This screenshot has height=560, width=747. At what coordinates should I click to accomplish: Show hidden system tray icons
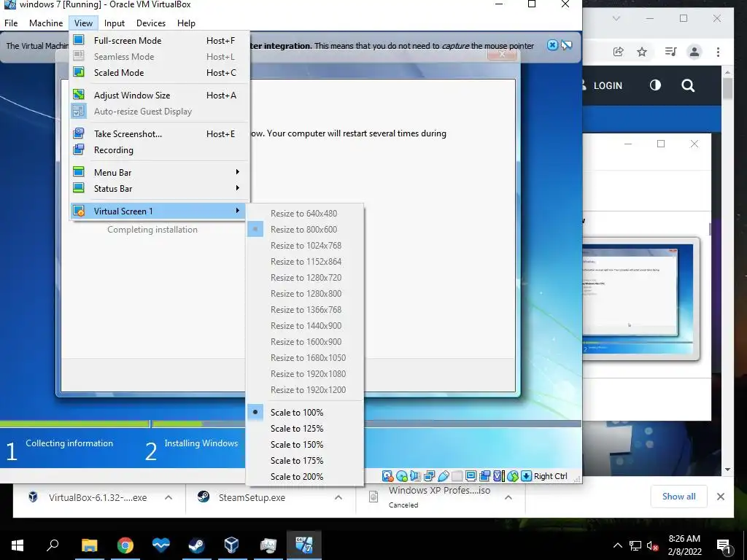point(617,545)
